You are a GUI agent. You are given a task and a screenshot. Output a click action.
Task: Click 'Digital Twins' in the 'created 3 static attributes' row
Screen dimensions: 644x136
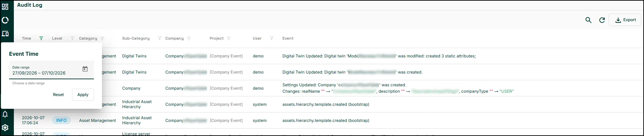[x=134, y=56]
